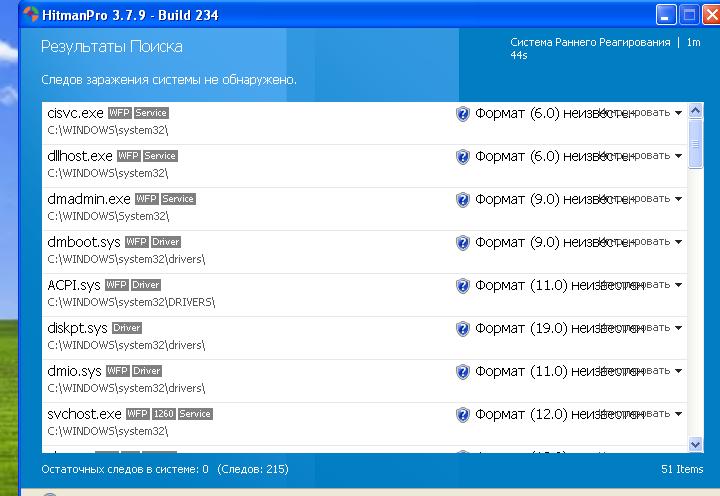Viewport: 720px width, 496px height.
Task: Click 'Следов заражения системы не обнаружено.' message
Action: tap(169, 80)
